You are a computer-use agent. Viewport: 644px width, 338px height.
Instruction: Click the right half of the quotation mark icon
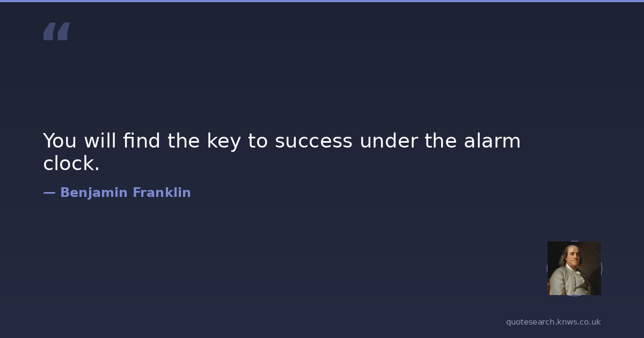coord(63,32)
